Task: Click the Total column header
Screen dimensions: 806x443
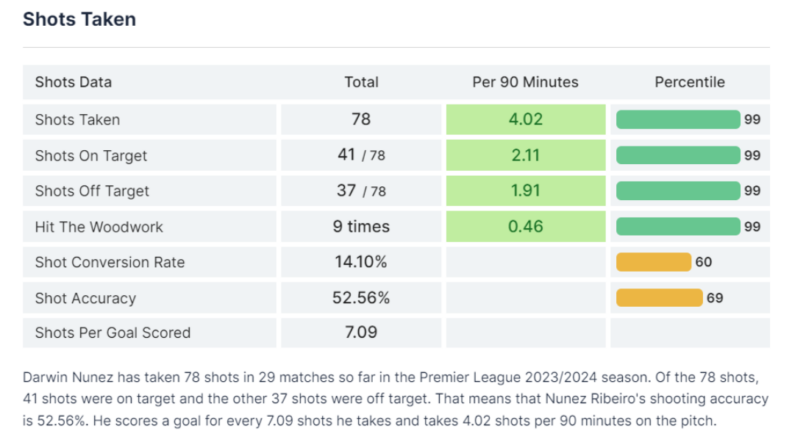Action: (x=361, y=82)
